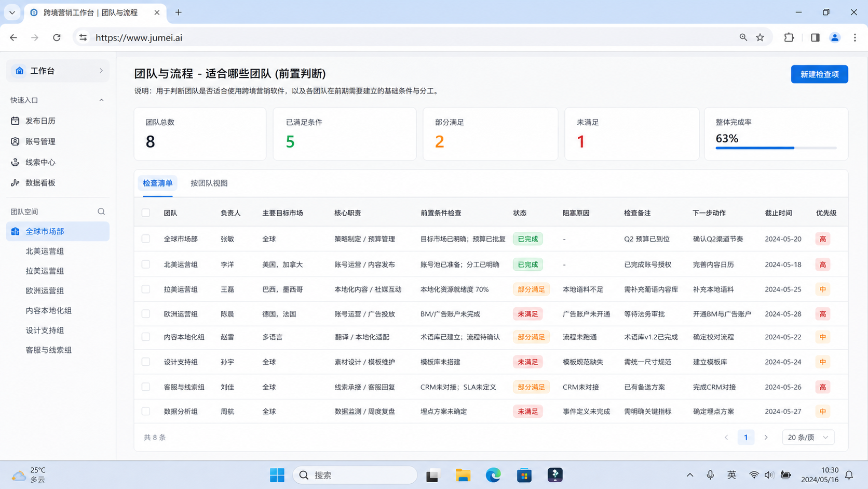868x489 pixels.
Task: Expand the 工作台 chevron arrow
Action: [101, 71]
